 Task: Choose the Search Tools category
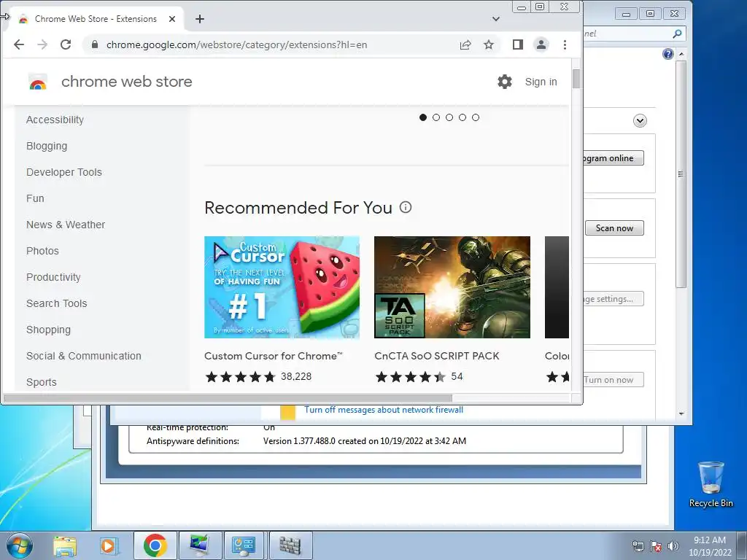click(57, 303)
